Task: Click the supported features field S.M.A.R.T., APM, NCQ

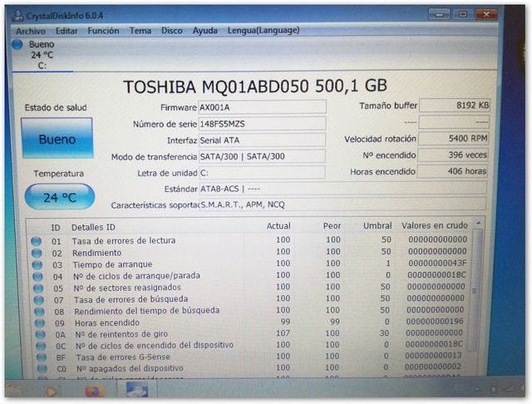Action: tap(342, 204)
